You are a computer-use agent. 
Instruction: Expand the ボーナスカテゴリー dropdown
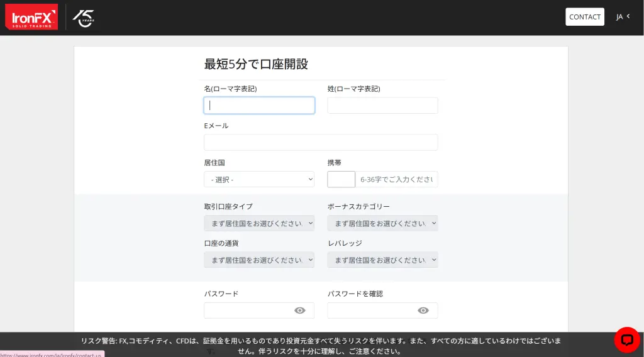point(382,223)
